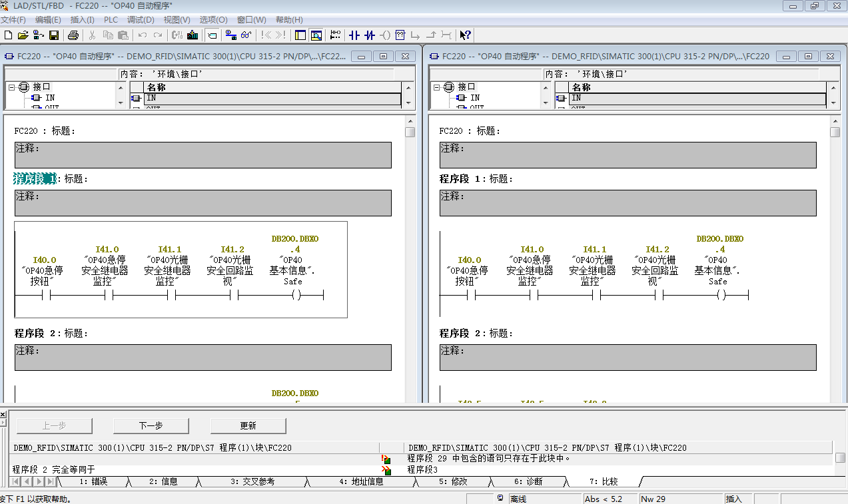The height and width of the screenshot is (504, 848).
Task: Click the New block toolbar icon
Action: 8,35
